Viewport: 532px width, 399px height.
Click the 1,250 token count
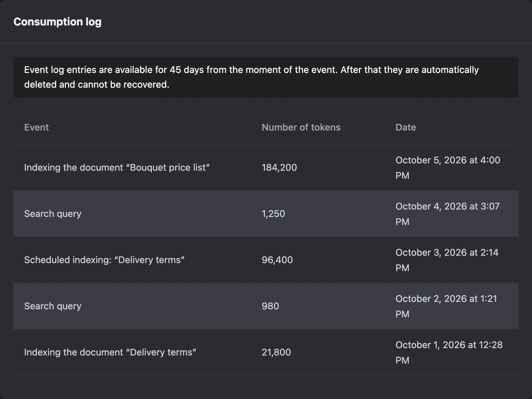(273, 214)
